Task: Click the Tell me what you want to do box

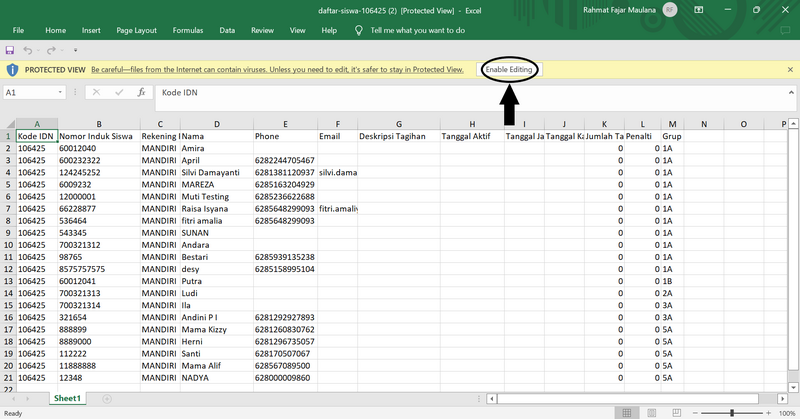Action: point(417,30)
